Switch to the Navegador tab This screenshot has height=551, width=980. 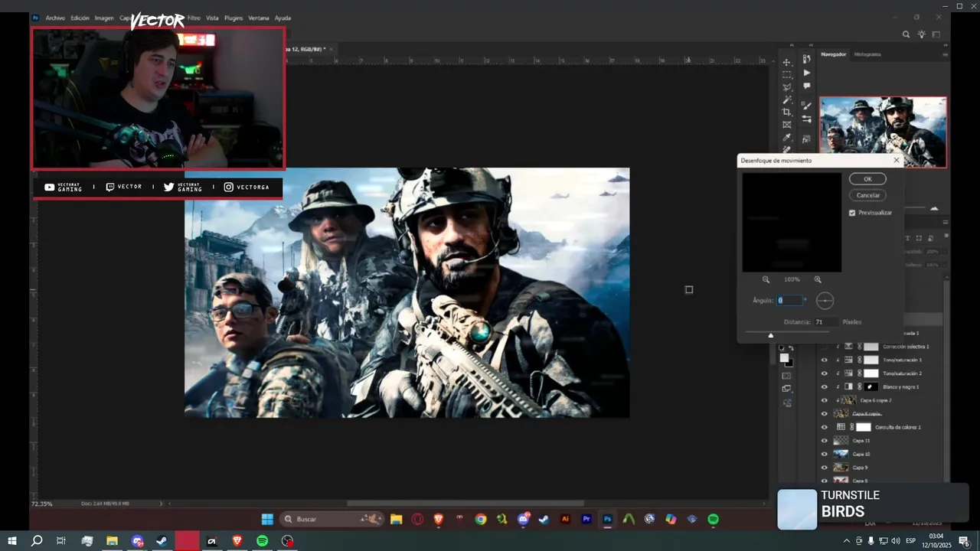click(x=833, y=54)
